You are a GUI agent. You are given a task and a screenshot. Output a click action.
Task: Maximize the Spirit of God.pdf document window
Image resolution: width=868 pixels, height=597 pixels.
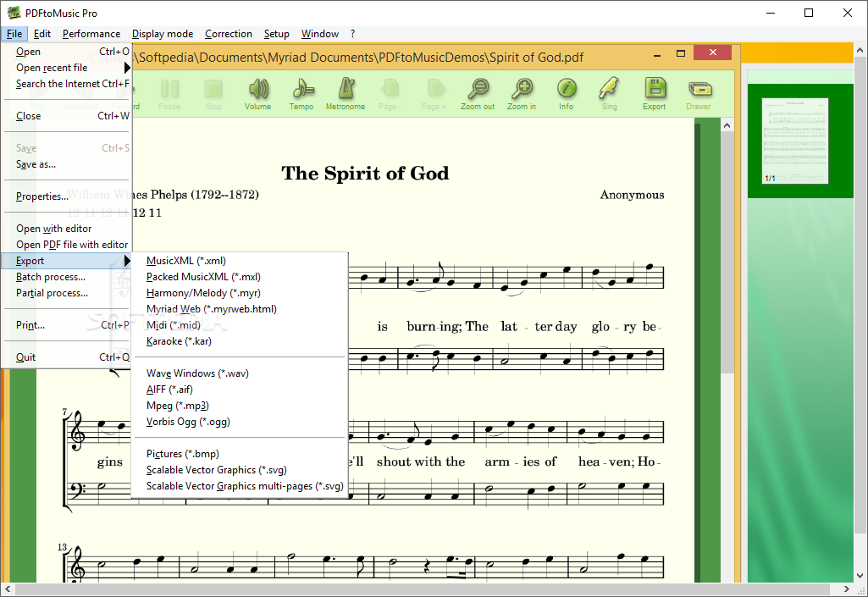point(681,53)
